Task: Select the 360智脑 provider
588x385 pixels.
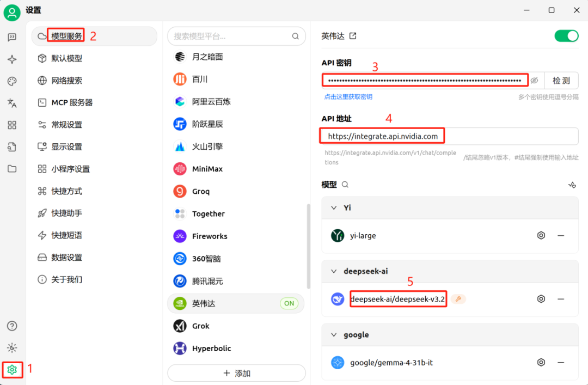Action: click(236, 259)
